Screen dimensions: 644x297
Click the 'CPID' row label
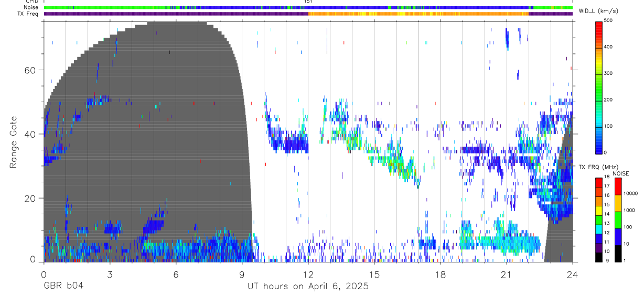tap(31, 2)
